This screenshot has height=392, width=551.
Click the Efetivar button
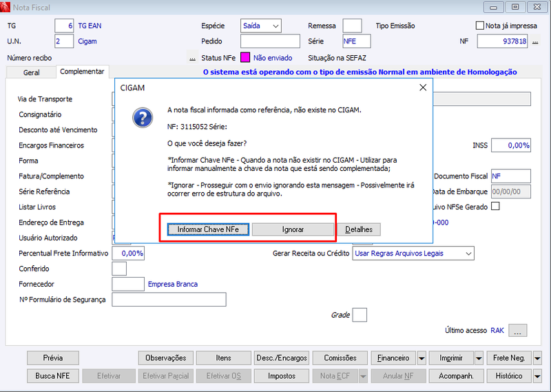click(109, 376)
